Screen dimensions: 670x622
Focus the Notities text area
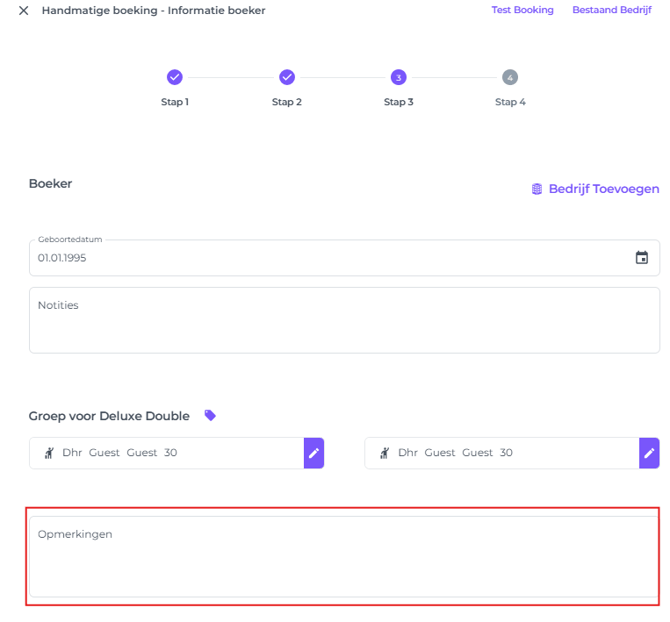[344, 320]
